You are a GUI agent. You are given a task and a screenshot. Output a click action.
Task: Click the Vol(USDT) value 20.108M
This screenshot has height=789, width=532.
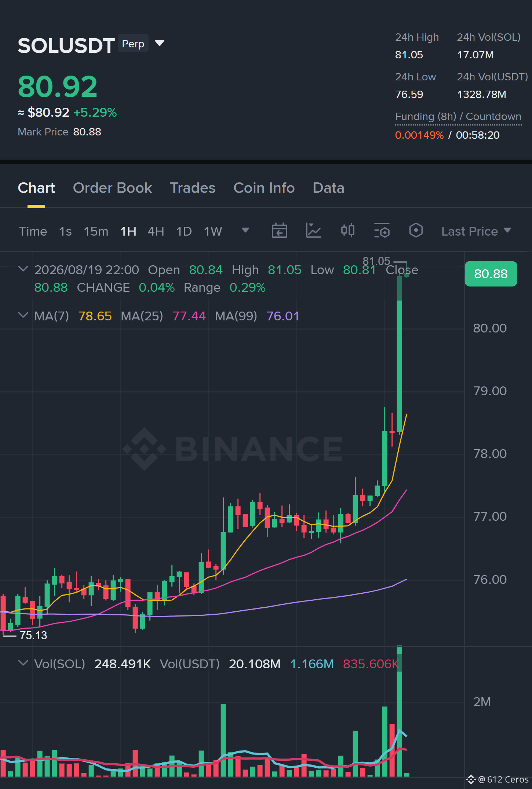255,664
